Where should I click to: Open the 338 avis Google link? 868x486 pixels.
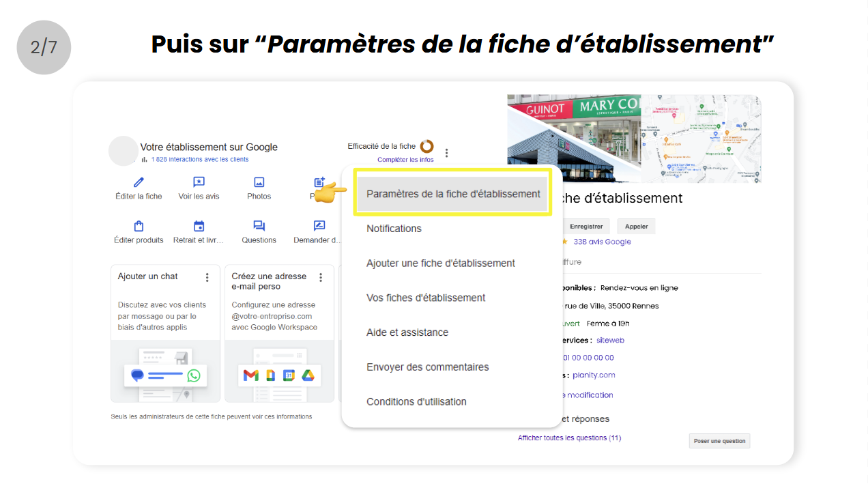pos(602,242)
